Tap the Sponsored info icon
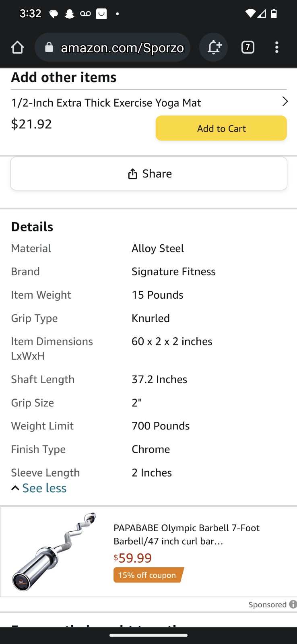The image size is (297, 644). click(x=293, y=604)
